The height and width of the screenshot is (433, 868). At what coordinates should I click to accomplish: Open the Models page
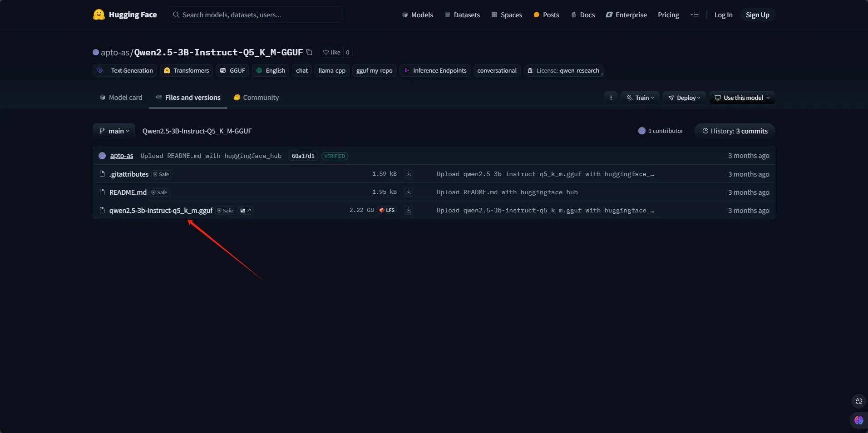[x=417, y=15]
